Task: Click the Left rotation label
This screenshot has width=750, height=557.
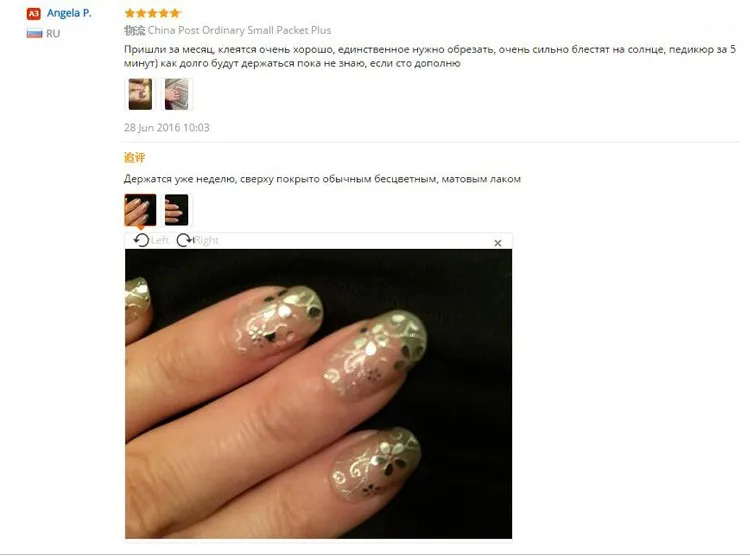Action: pyautogui.click(x=159, y=240)
